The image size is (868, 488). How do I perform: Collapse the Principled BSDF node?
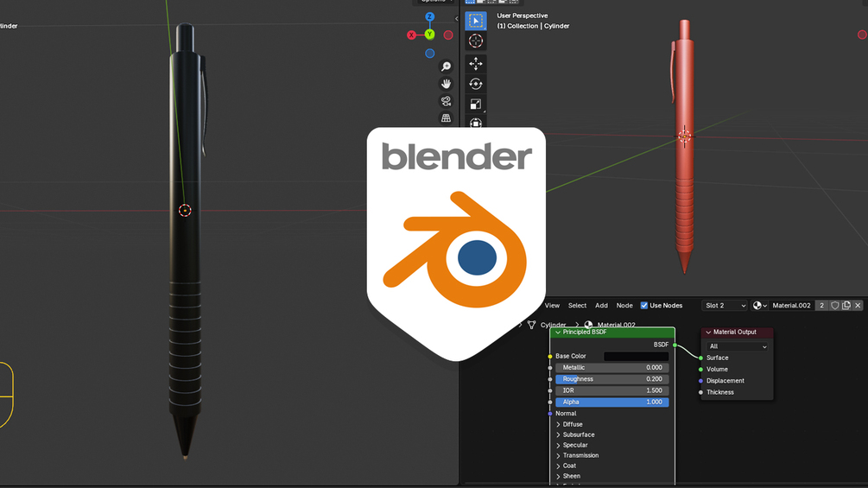[557, 332]
